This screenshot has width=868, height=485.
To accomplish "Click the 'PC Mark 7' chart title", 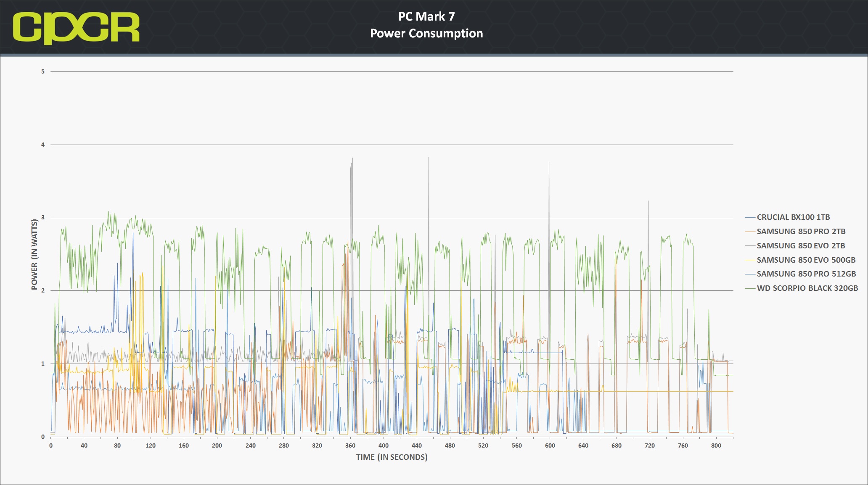I will pyautogui.click(x=426, y=16).
